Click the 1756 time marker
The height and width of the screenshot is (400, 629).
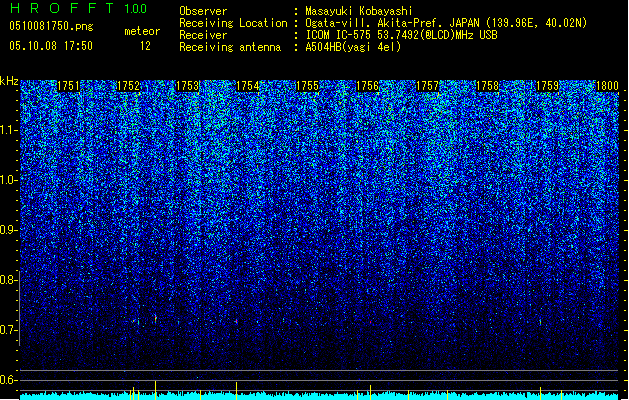point(367,86)
